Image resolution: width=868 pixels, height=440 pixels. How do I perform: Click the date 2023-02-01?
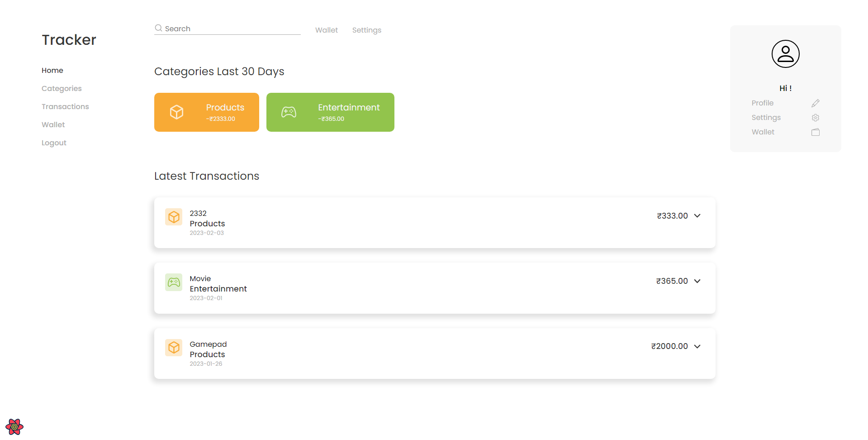[x=206, y=298]
